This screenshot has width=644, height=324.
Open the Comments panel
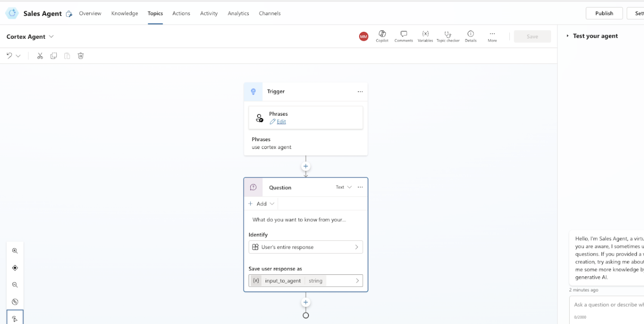tap(403, 36)
